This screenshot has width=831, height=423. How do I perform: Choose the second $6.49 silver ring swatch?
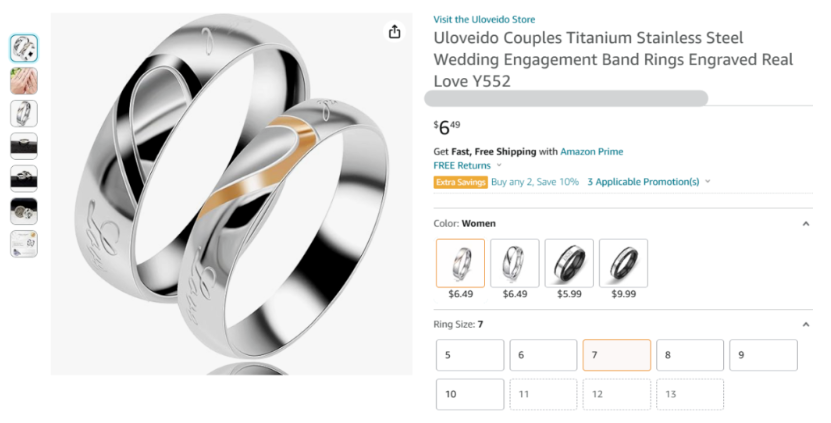pyautogui.click(x=515, y=264)
